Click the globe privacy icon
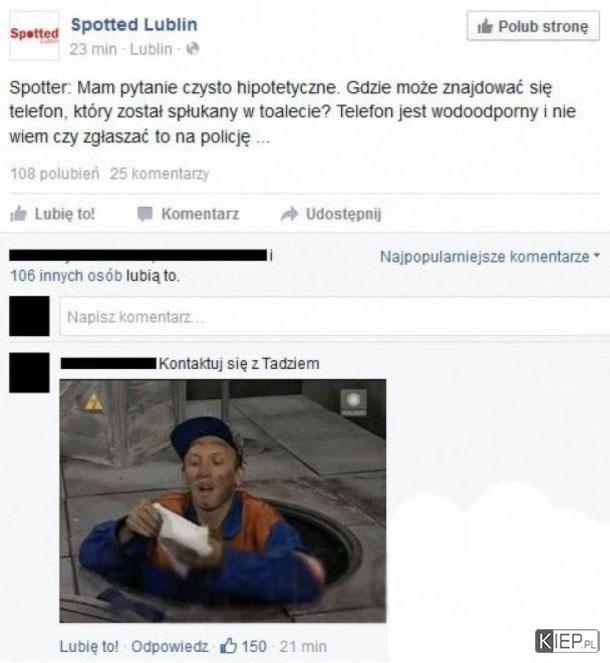Image resolution: width=610 pixels, height=663 pixels. point(192,49)
